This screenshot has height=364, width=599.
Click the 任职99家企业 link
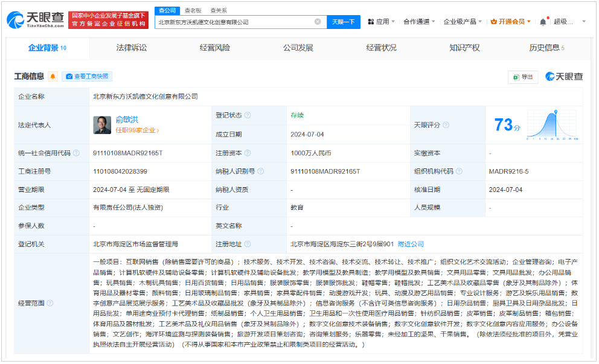pos(137,130)
